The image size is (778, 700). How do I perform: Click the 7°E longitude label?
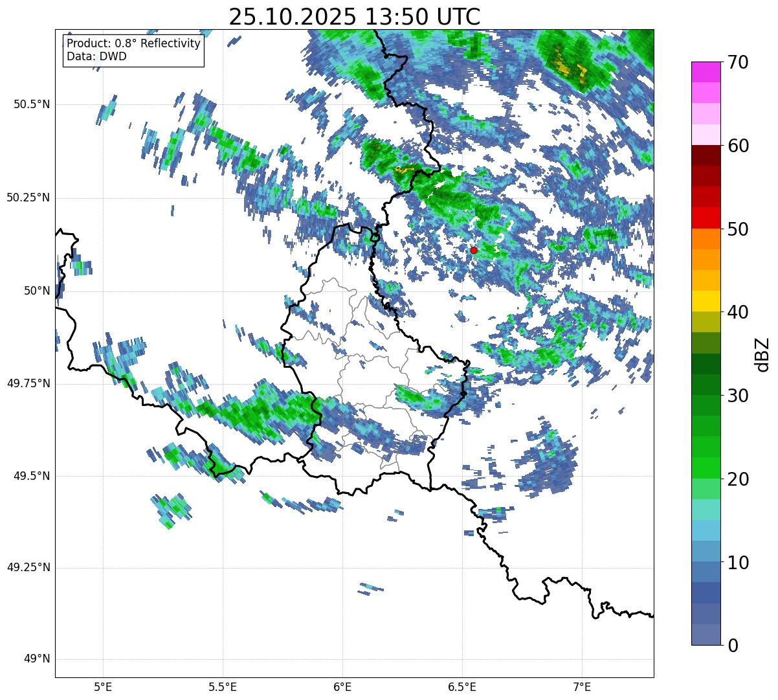pos(582,686)
